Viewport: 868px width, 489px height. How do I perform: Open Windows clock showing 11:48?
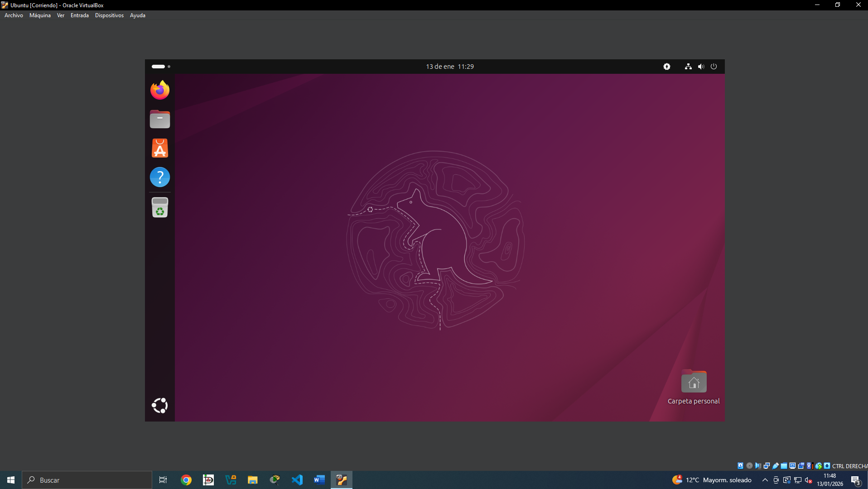(830, 480)
